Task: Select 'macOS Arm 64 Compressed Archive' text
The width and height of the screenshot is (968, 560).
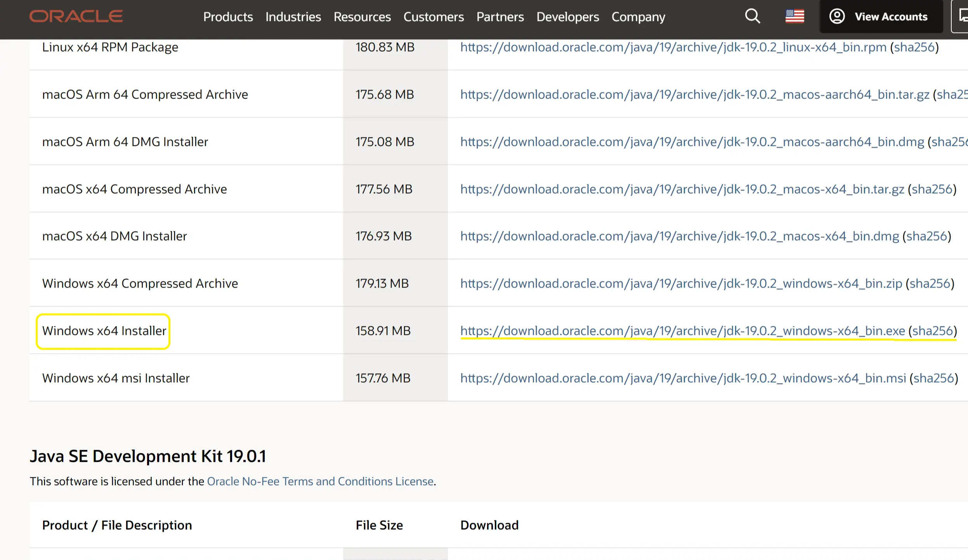Action: coord(145,94)
